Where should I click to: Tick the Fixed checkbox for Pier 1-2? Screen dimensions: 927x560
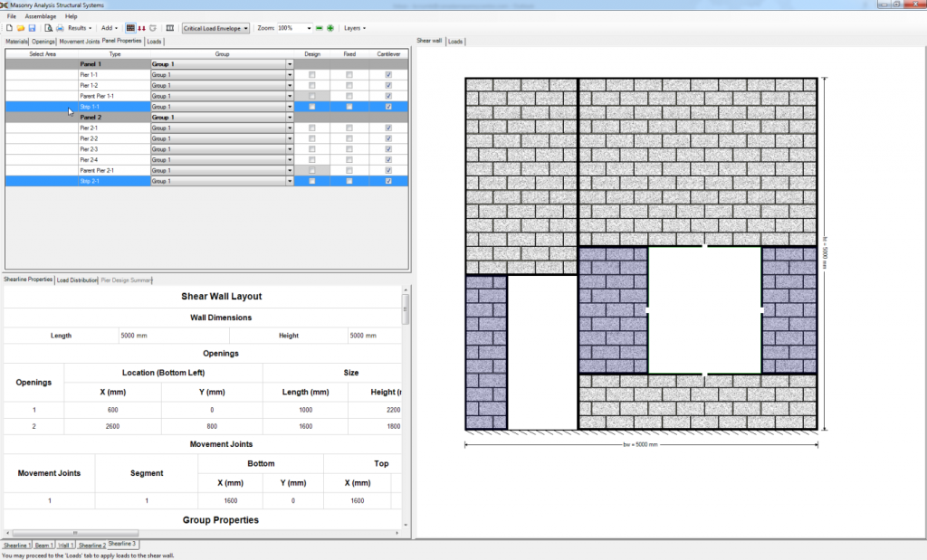[349, 85]
